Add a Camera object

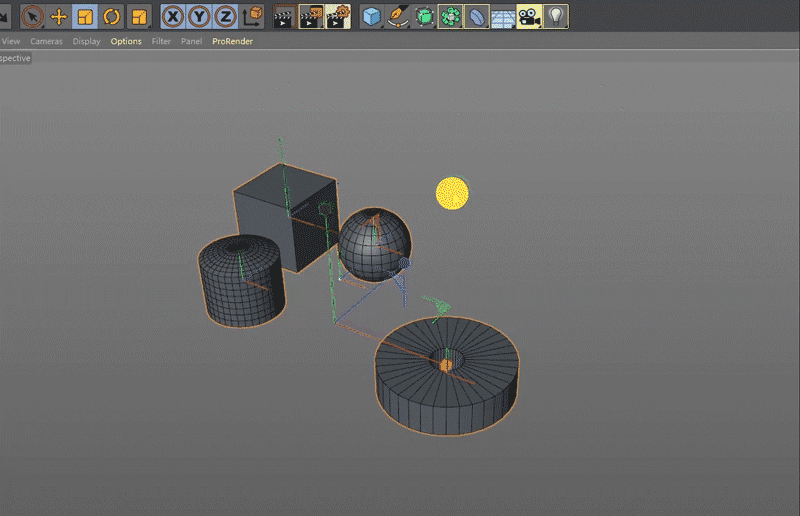(529, 17)
